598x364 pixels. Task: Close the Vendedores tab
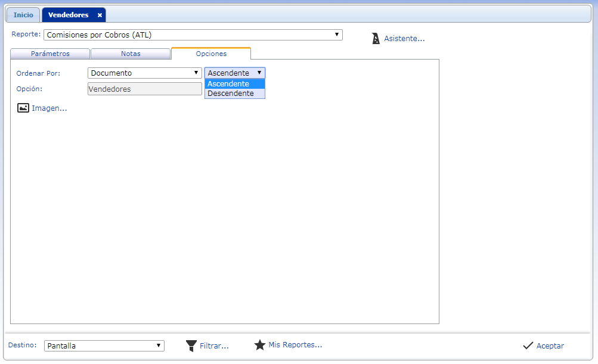[100, 15]
